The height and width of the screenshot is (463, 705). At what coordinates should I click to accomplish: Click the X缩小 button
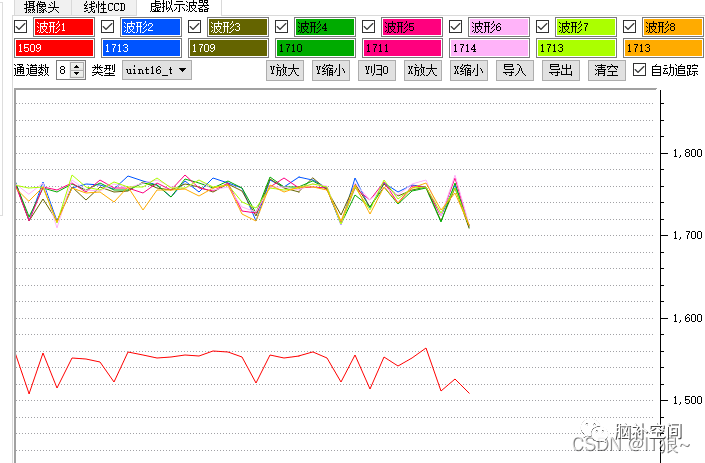[x=469, y=71]
